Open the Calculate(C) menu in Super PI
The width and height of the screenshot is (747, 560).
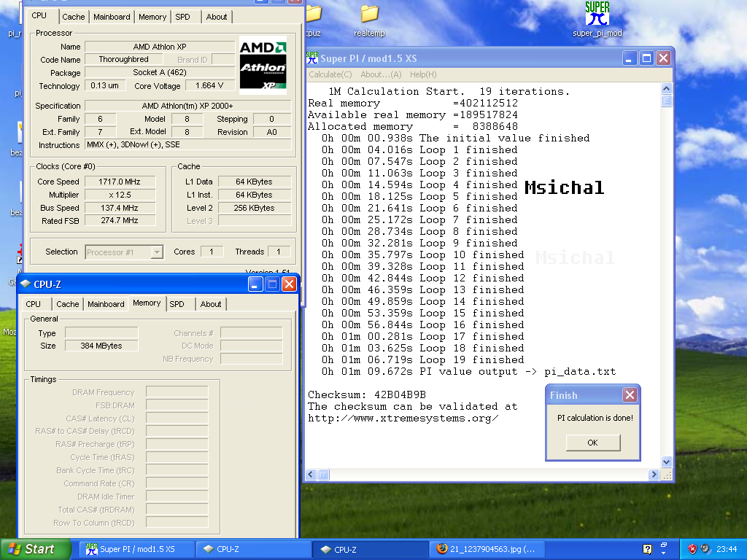(x=330, y=74)
